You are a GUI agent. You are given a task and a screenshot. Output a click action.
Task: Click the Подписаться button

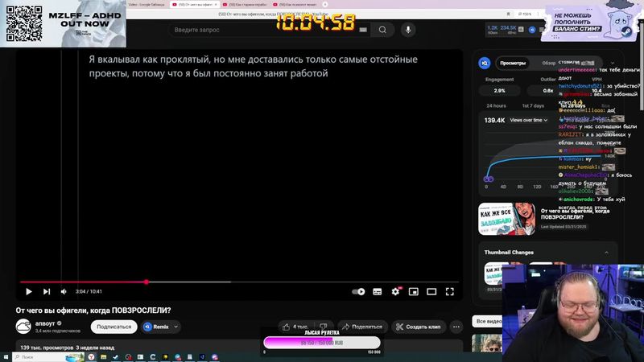pos(114,327)
